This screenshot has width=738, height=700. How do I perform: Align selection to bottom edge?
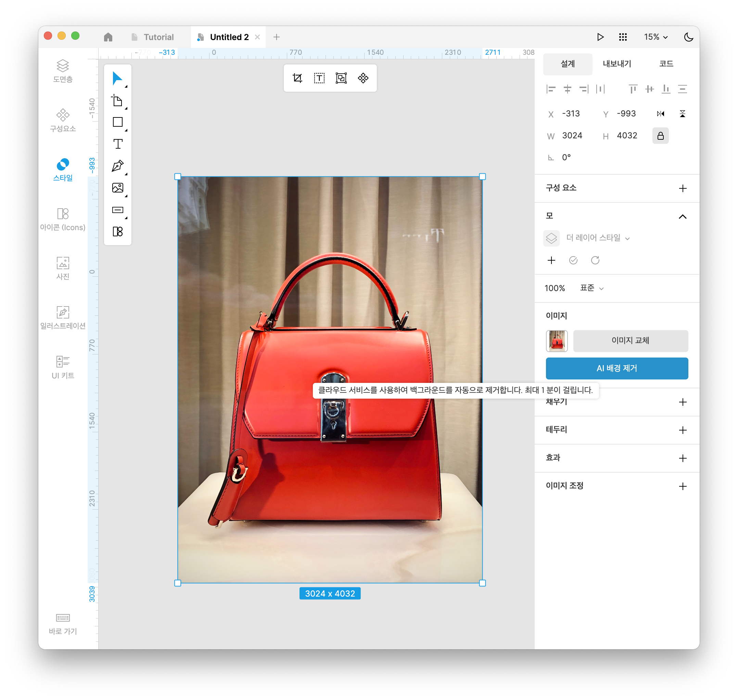pos(666,89)
